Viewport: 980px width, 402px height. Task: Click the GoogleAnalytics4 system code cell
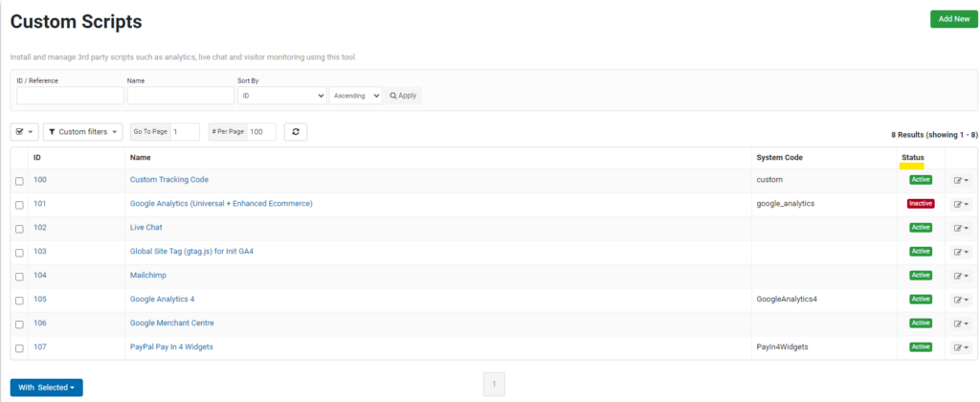[787, 299]
